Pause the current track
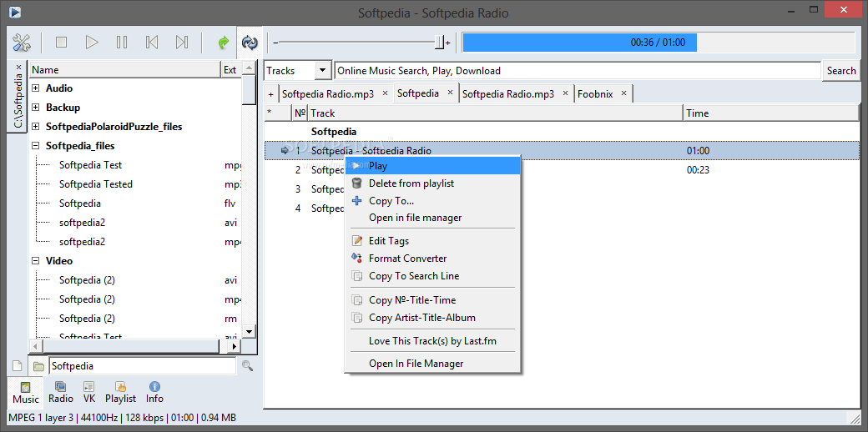Viewport: 868px width, 432px height. pyautogui.click(x=122, y=42)
